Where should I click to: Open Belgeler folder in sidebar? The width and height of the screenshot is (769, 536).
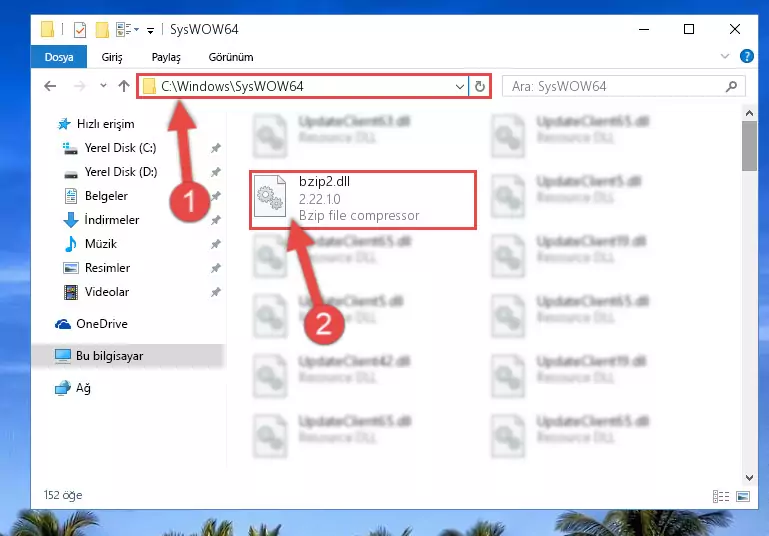tap(106, 196)
